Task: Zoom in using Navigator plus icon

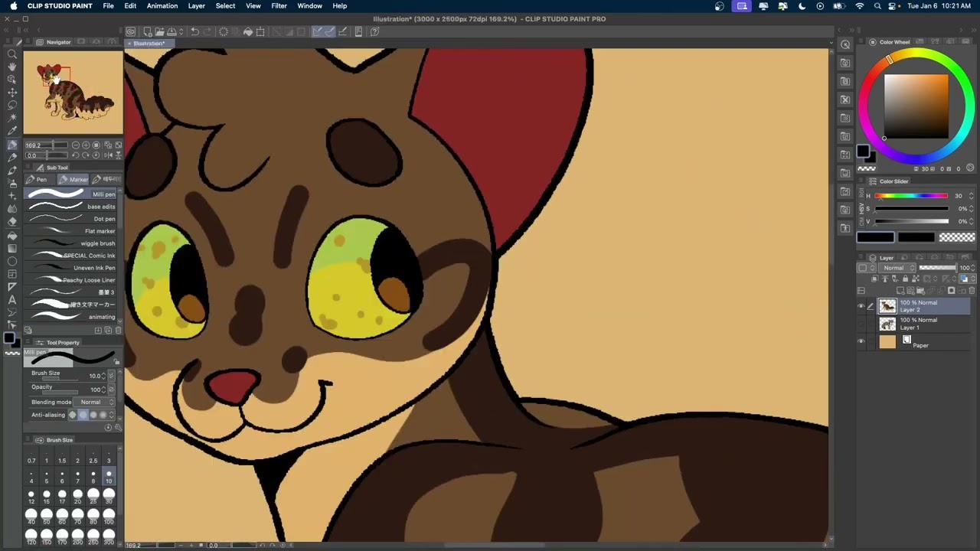Action: click(86, 145)
